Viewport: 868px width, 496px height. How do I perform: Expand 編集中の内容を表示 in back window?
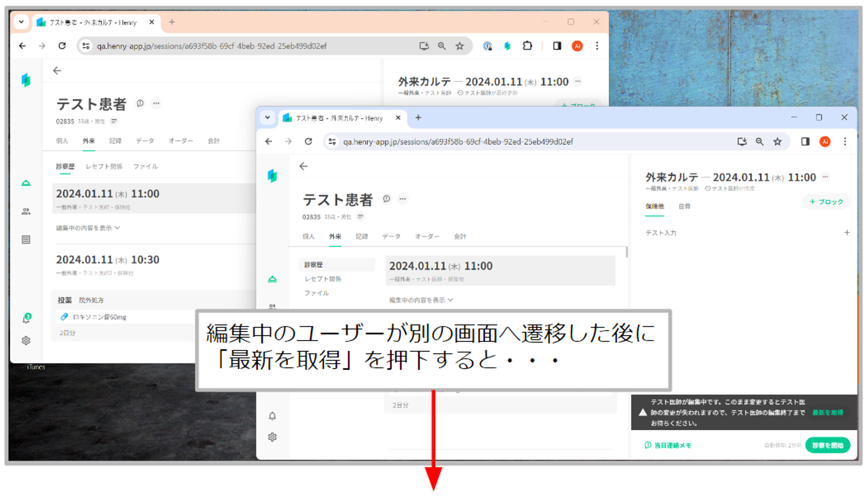click(87, 228)
